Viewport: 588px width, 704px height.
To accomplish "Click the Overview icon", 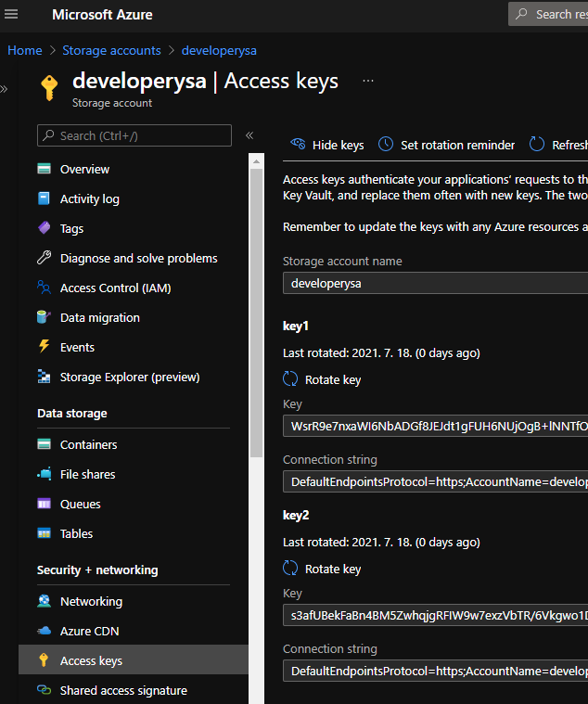I will [44, 169].
